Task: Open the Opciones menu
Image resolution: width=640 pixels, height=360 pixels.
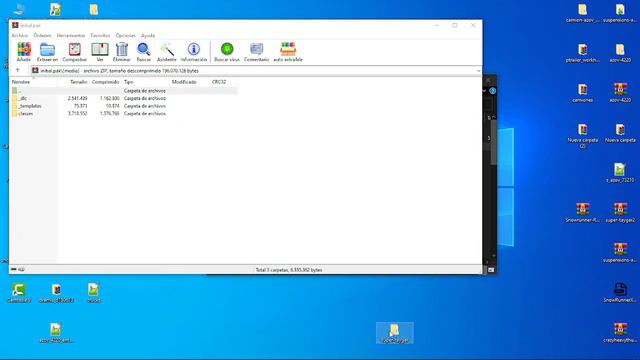Action: 125,36
